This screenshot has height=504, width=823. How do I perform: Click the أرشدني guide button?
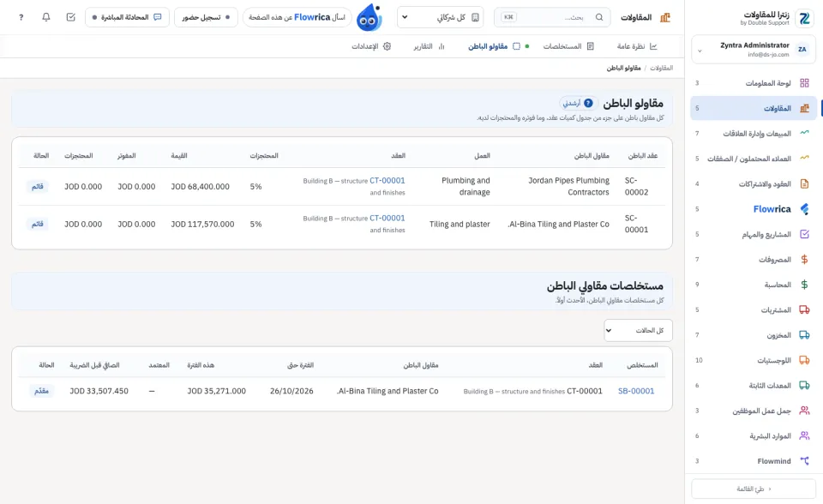click(x=578, y=103)
